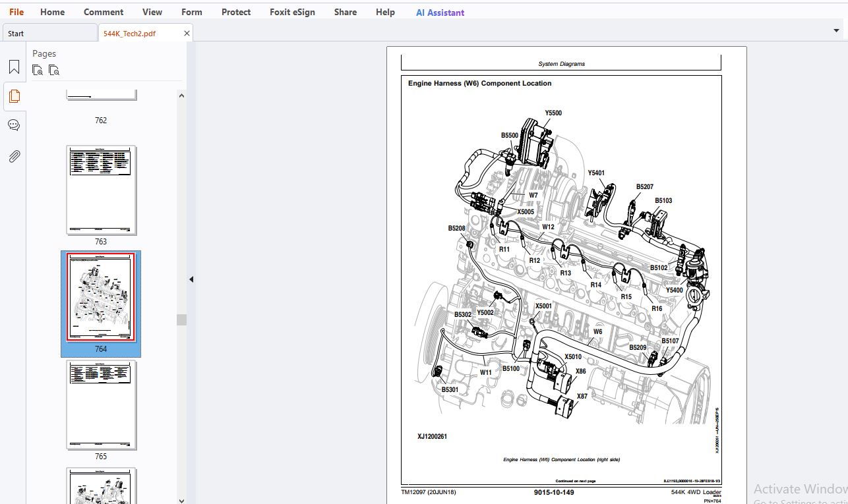Click the Pages panel title
The height and width of the screenshot is (504, 848).
point(44,53)
